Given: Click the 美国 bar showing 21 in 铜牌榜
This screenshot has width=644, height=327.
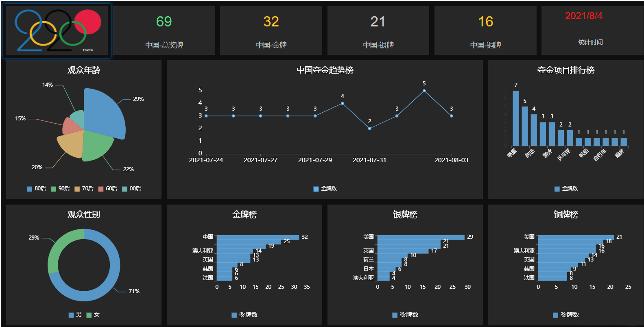Looking at the screenshot, I should tap(576, 237).
